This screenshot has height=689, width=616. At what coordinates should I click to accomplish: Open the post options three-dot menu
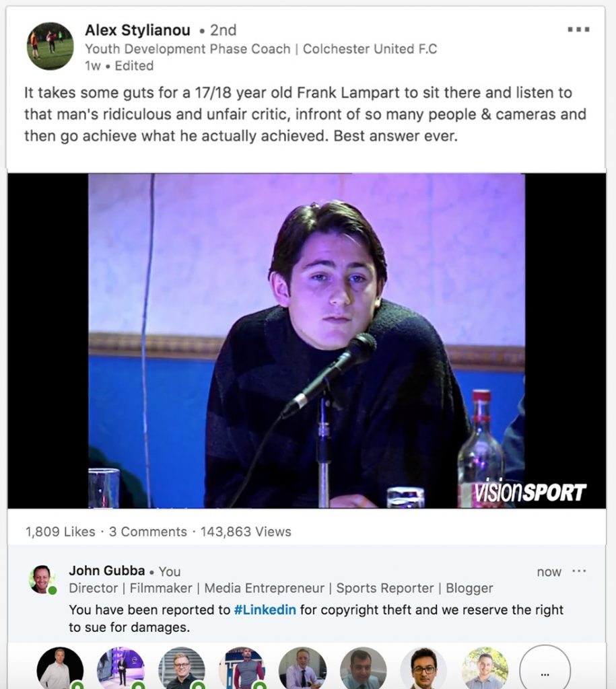point(578,30)
